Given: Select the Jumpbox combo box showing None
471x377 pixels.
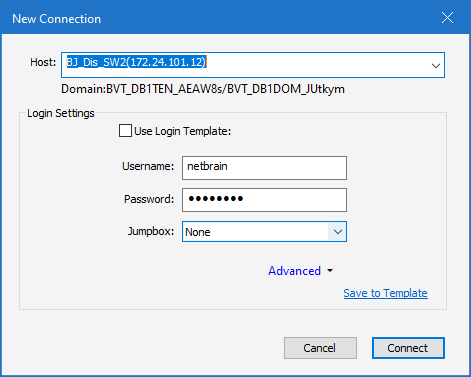Looking at the screenshot, I should click(x=264, y=232).
